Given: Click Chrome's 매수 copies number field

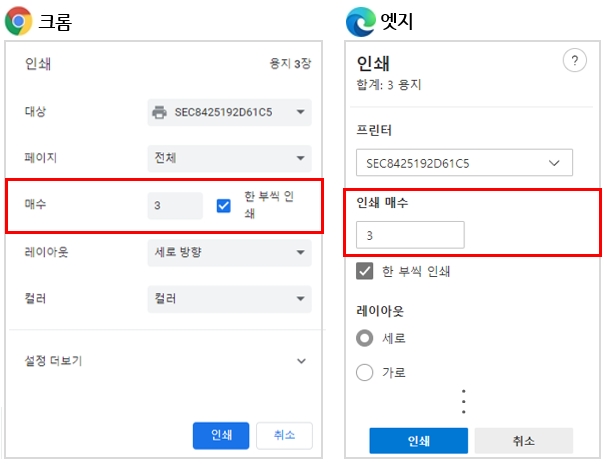Looking at the screenshot, I should coord(174,206).
